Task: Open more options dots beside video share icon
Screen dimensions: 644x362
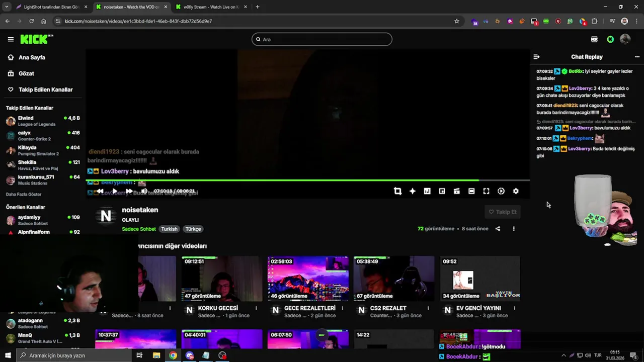Action: [514, 229]
